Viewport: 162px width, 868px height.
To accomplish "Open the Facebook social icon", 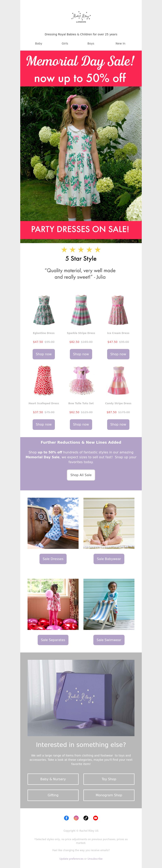I will (x=67, y=818).
